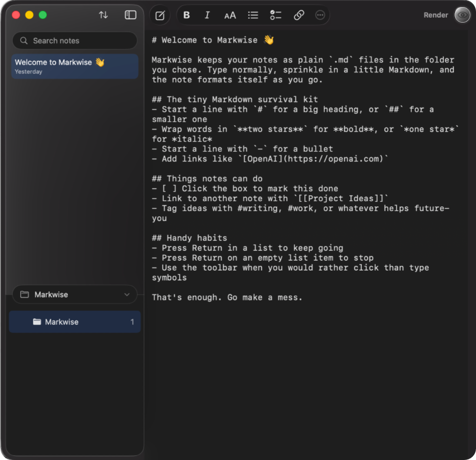This screenshot has width=476, height=460.
Task: Insert a link with chain icon
Action: click(x=299, y=15)
